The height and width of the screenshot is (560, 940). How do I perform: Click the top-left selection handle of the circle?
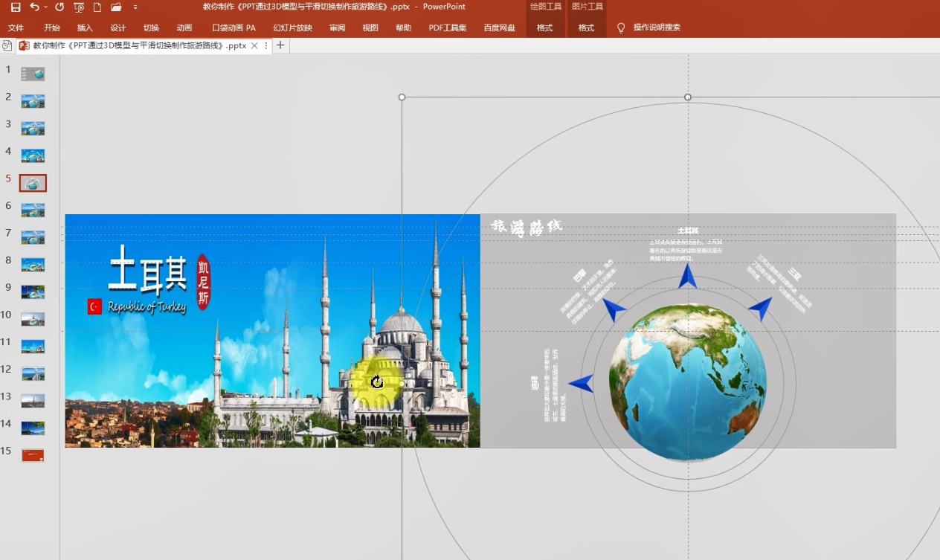(x=402, y=97)
